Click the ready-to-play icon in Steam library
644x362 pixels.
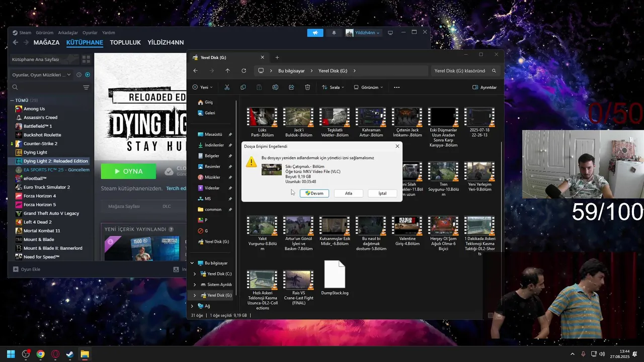[x=88, y=75]
